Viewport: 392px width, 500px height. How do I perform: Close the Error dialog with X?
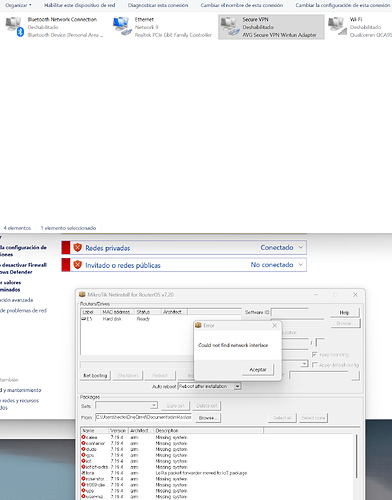(275, 325)
